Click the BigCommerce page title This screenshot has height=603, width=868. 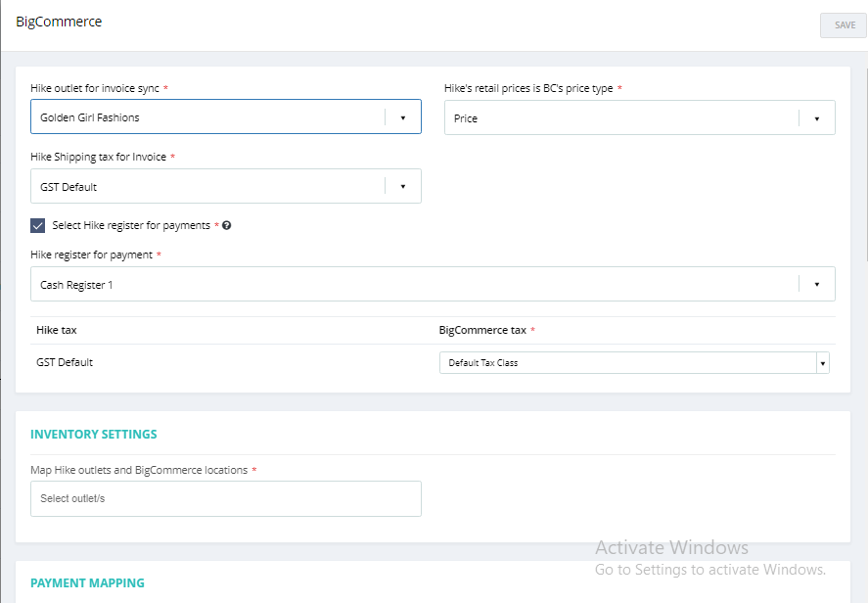pyautogui.click(x=59, y=22)
